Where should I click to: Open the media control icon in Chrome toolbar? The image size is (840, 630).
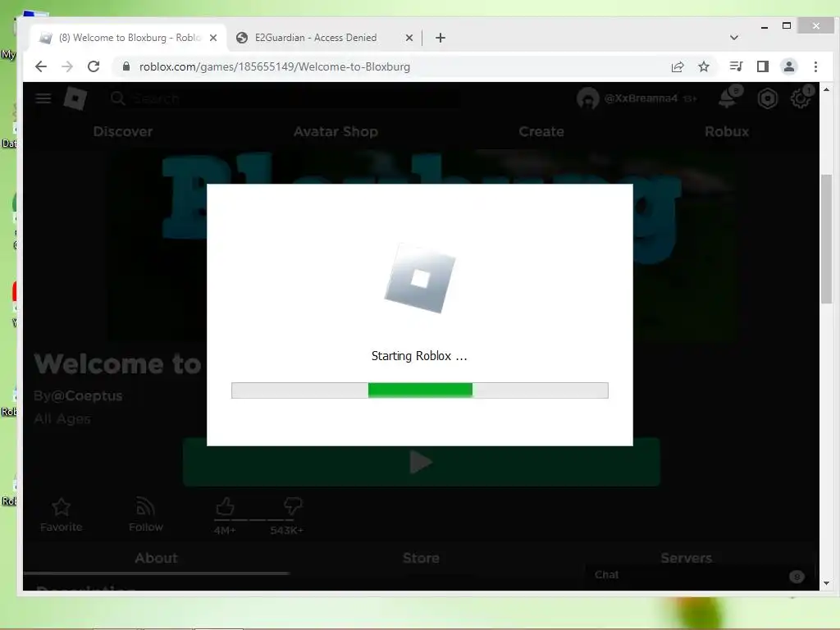coord(736,66)
